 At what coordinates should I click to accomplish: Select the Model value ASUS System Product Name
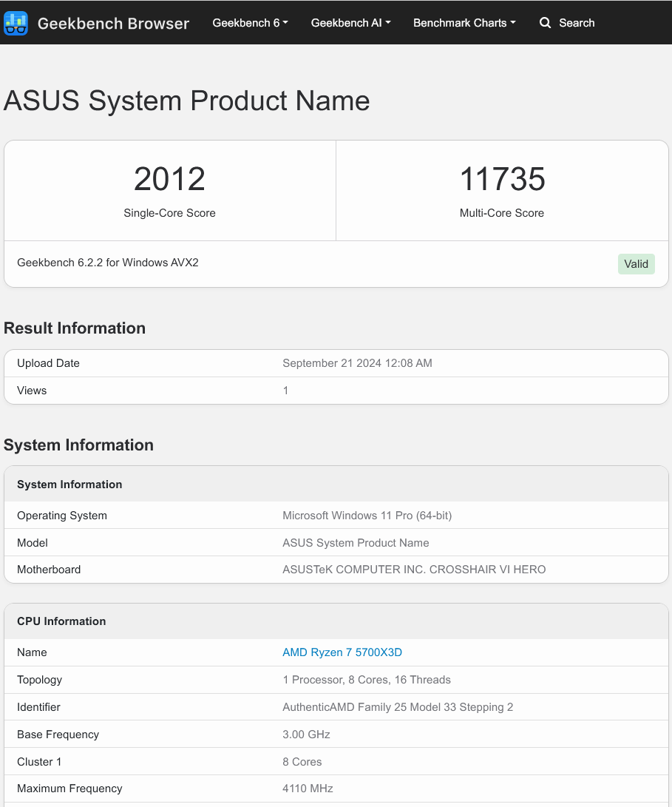pyautogui.click(x=356, y=543)
